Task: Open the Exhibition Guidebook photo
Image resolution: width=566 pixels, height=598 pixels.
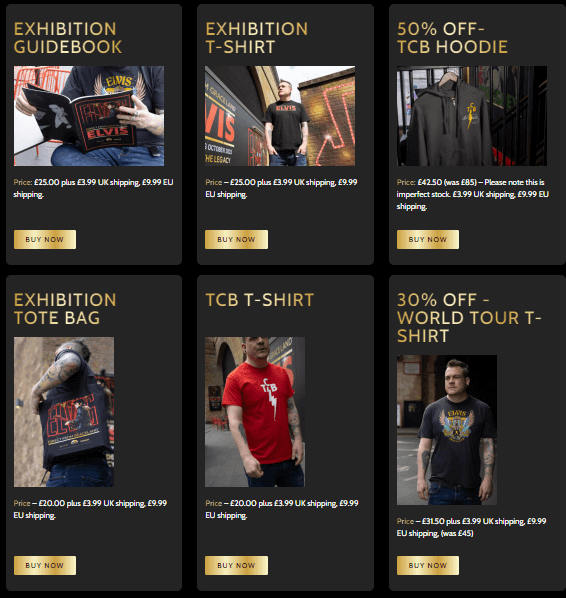Action: (x=89, y=116)
